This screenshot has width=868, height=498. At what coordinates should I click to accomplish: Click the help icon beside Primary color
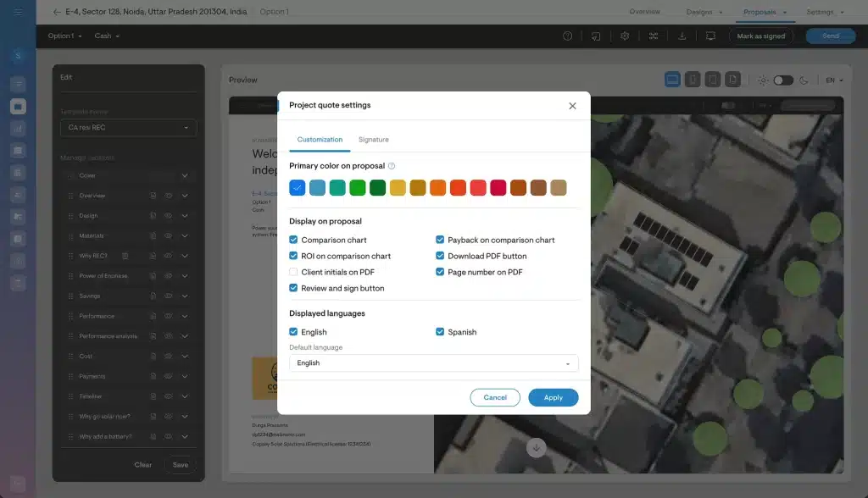click(x=392, y=166)
